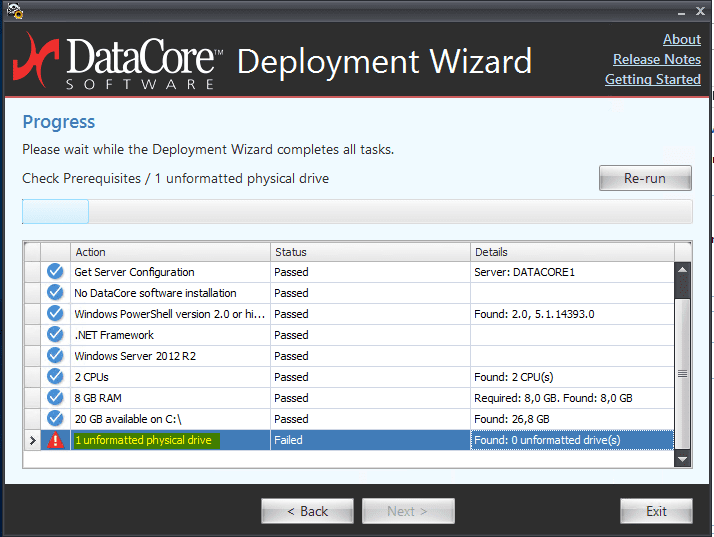
Task: Select 'Windows PowerShell version 2.0 or hi...' text
Action: (169, 314)
